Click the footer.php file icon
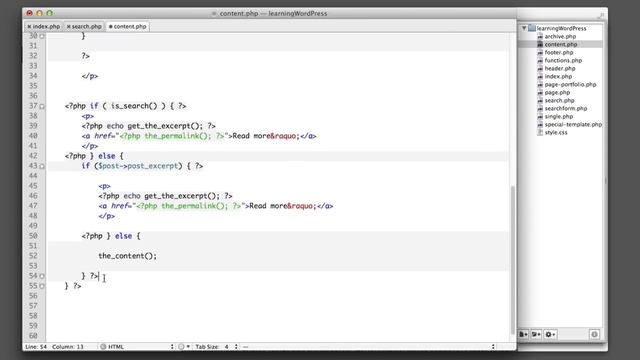The width and height of the screenshot is (640, 360). click(540, 52)
